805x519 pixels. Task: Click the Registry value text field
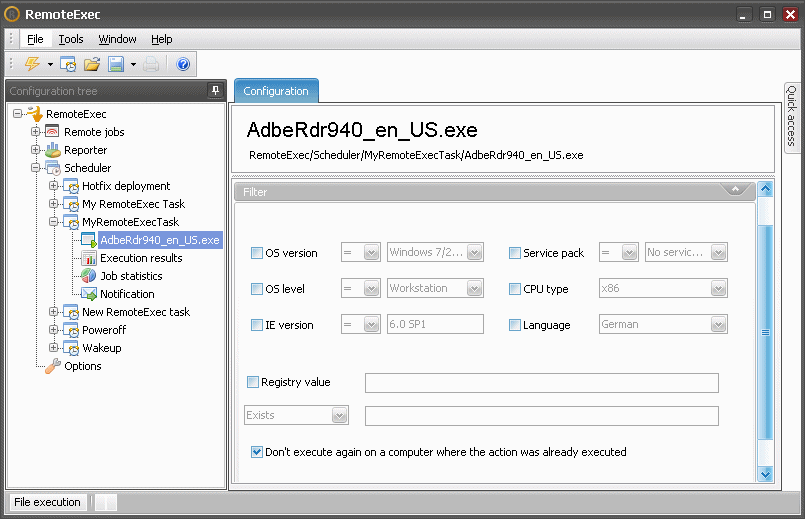click(x=542, y=383)
